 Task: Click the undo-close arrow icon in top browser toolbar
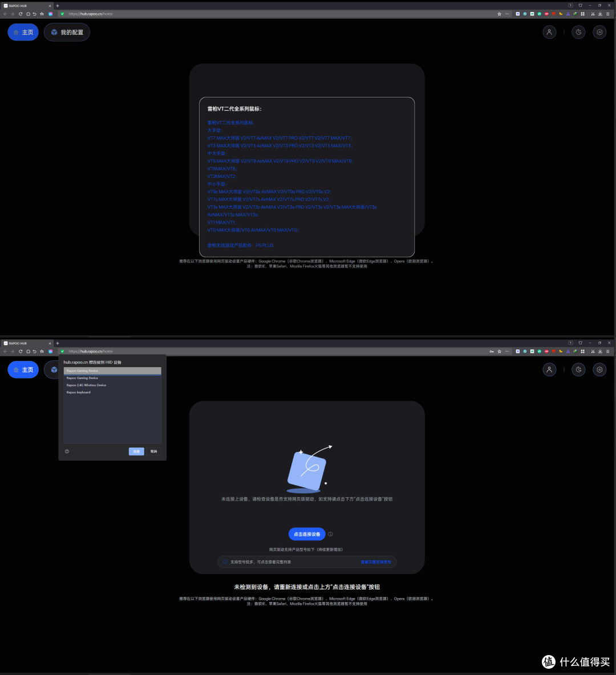[x=34, y=14]
